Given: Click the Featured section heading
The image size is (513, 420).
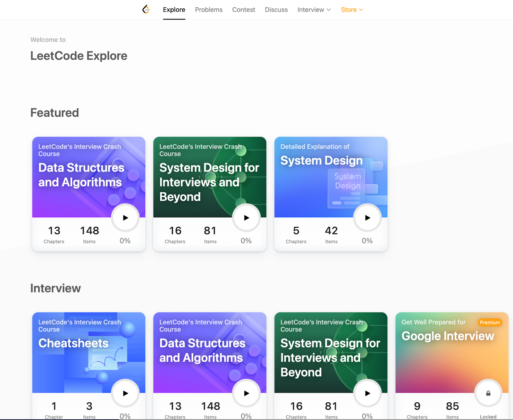Looking at the screenshot, I should [55, 113].
